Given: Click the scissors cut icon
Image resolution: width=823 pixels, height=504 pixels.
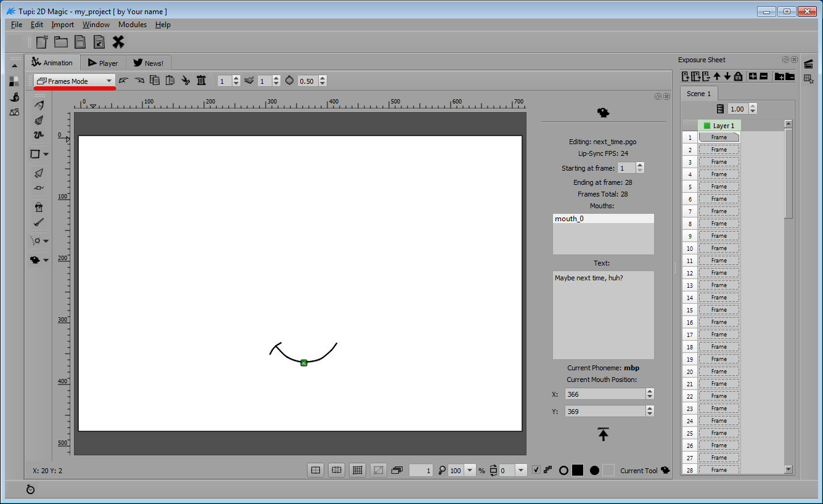Looking at the screenshot, I should [x=186, y=81].
